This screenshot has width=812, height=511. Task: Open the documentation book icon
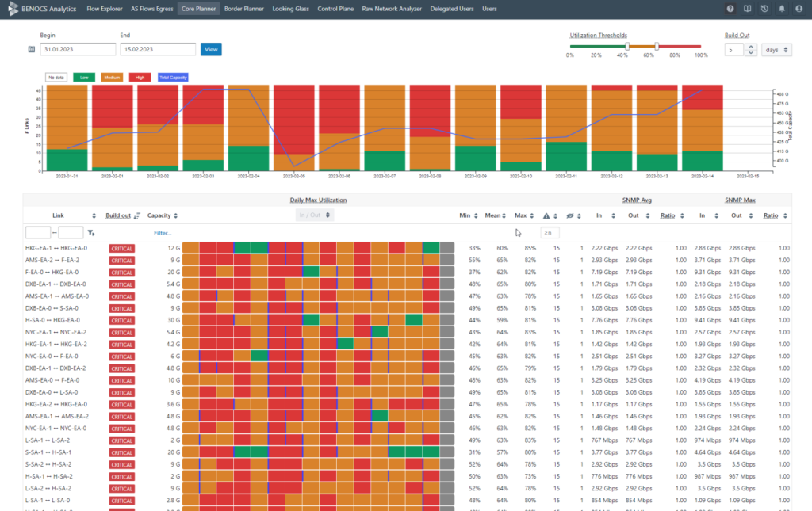pos(747,9)
